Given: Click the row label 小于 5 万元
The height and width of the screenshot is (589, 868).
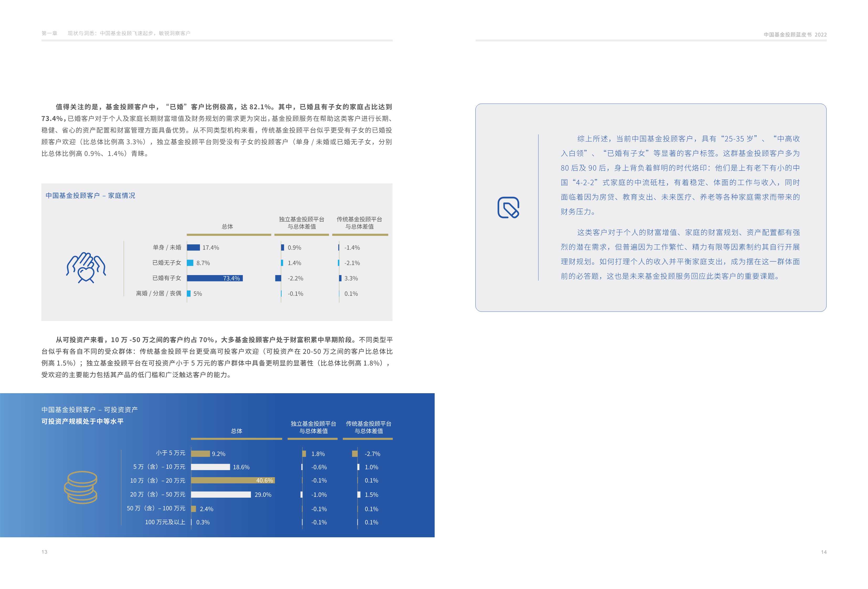Looking at the screenshot, I should coord(171,453).
